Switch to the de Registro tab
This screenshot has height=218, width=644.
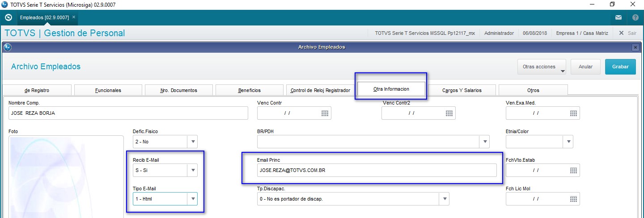[x=37, y=90]
